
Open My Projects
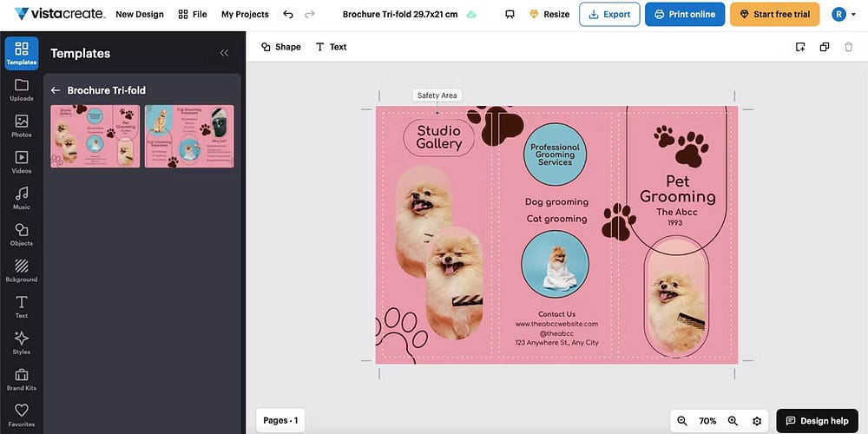245,15
